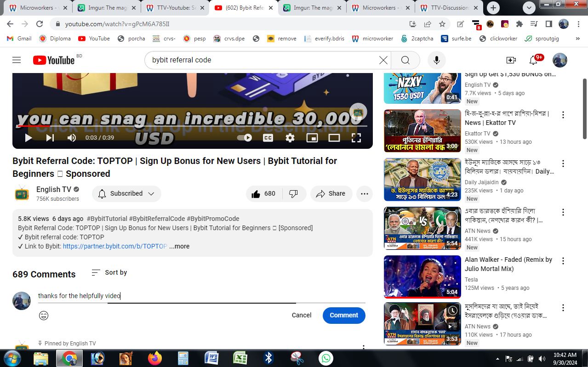Open YouTube notifications bell
Screen dimensions: 588x367
click(x=534, y=60)
